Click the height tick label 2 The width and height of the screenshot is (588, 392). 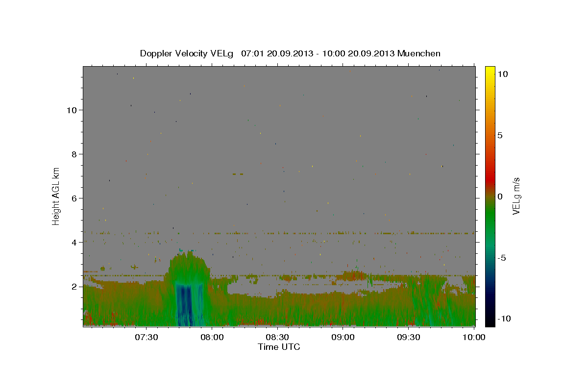coord(74,287)
